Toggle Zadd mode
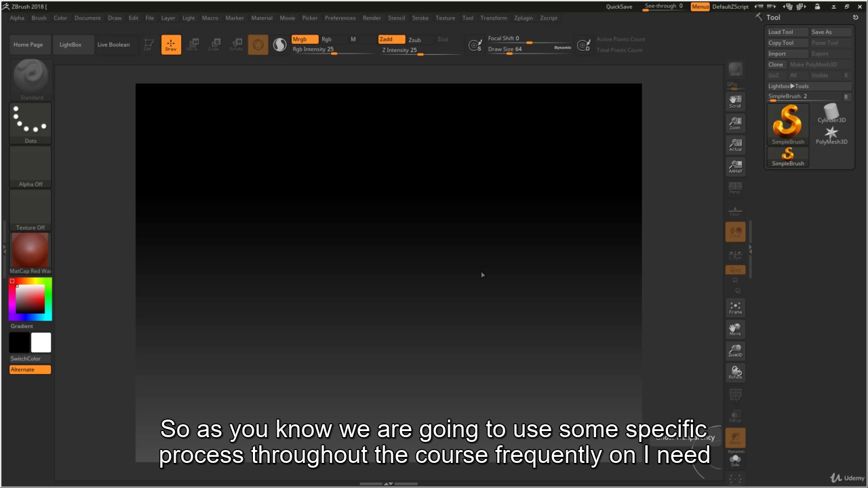Image resolution: width=868 pixels, height=488 pixels. coord(391,39)
